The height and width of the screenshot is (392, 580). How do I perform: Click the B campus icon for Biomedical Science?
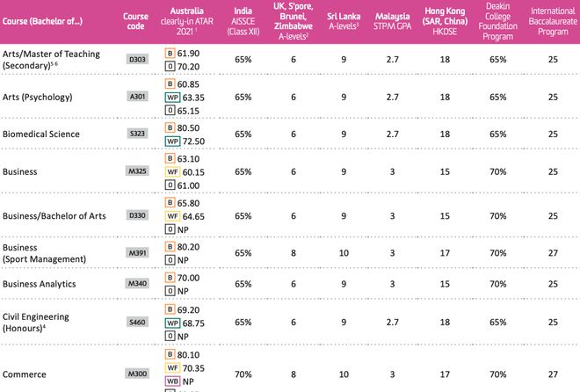tap(170, 128)
